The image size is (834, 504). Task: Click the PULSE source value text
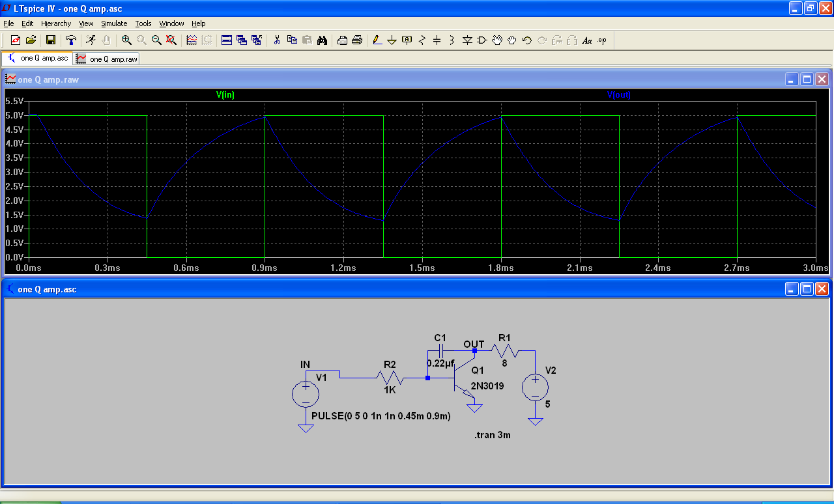(x=381, y=415)
